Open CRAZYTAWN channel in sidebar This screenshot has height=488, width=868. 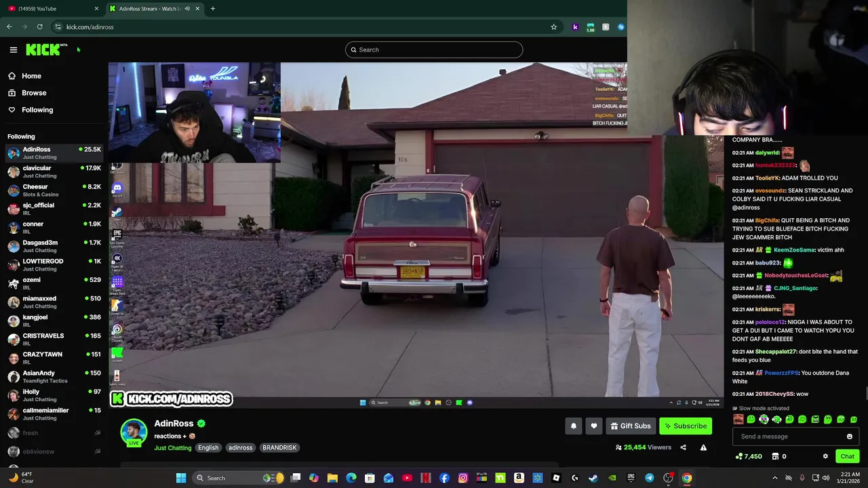pos(54,358)
